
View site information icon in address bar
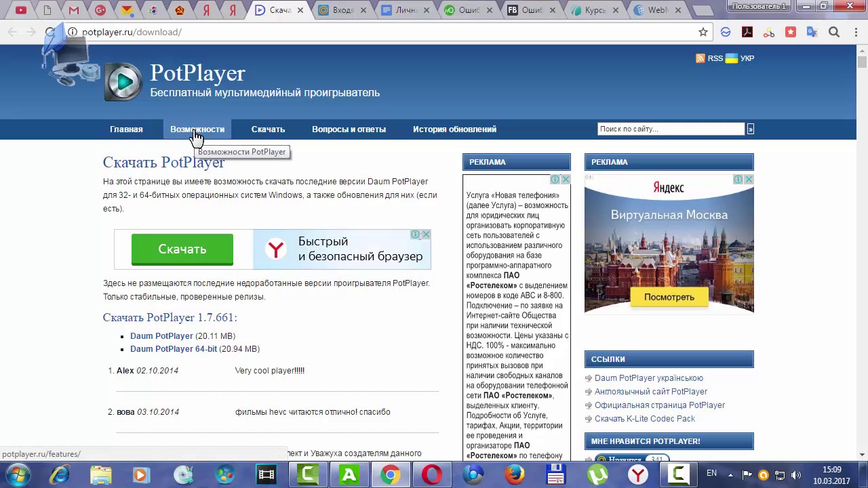tap(73, 32)
